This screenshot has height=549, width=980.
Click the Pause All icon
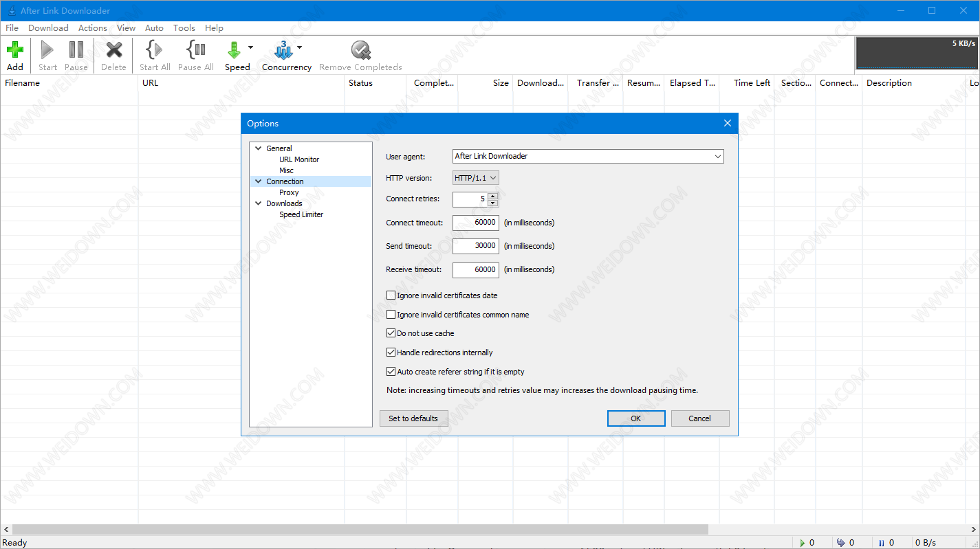196,49
